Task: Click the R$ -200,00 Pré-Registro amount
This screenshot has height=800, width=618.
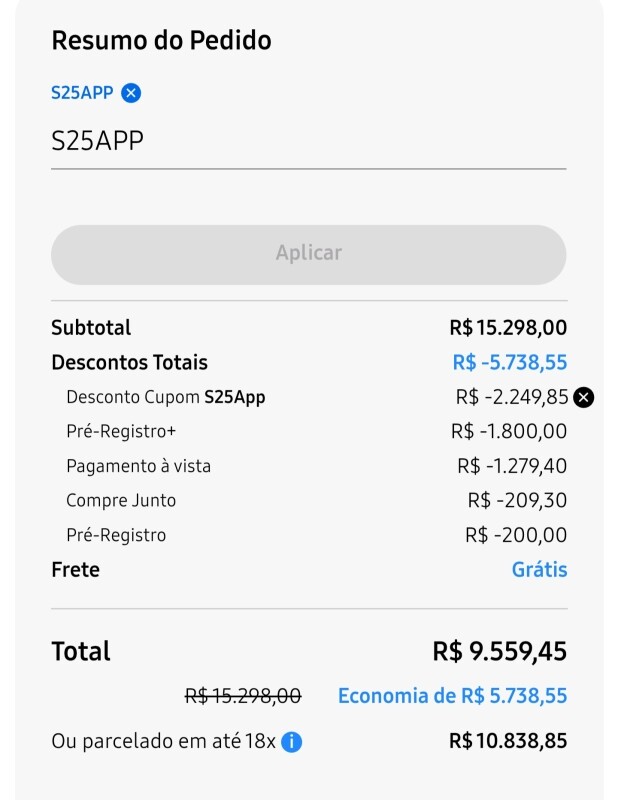Action: pos(516,535)
